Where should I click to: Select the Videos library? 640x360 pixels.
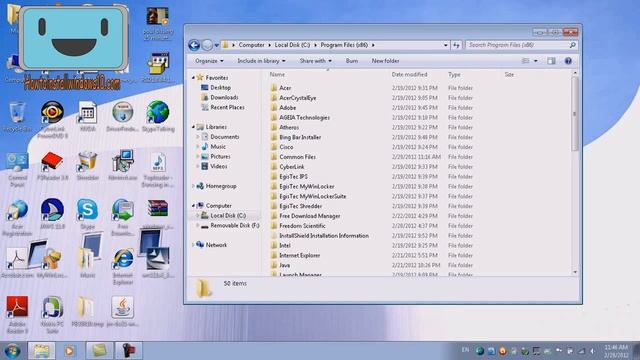point(219,167)
